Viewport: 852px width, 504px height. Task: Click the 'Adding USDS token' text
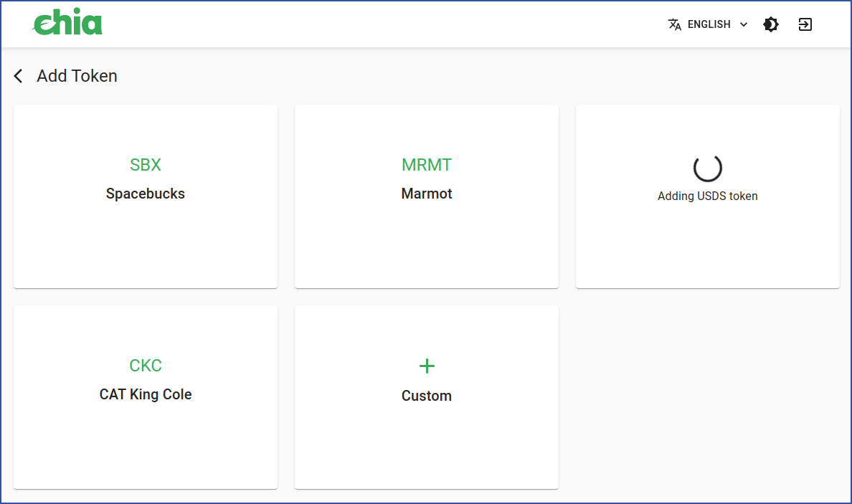click(x=707, y=196)
